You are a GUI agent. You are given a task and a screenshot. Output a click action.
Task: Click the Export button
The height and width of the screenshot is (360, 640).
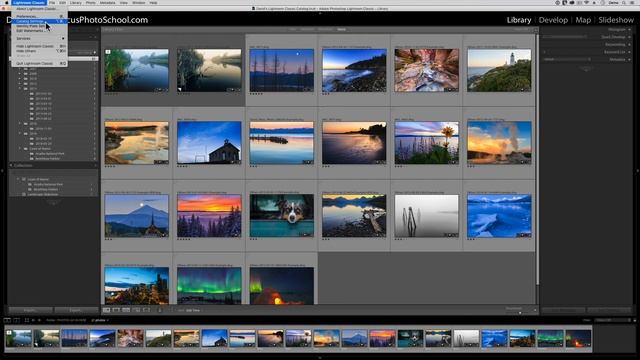pyautogui.click(x=76, y=310)
